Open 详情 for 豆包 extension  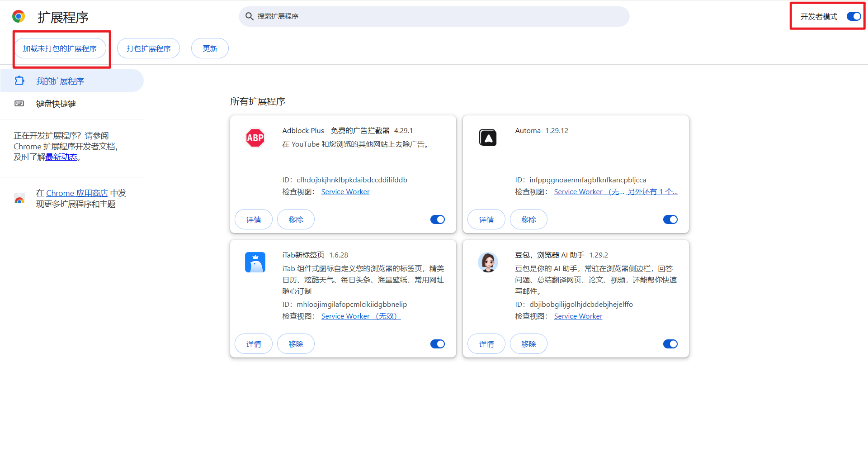point(486,344)
